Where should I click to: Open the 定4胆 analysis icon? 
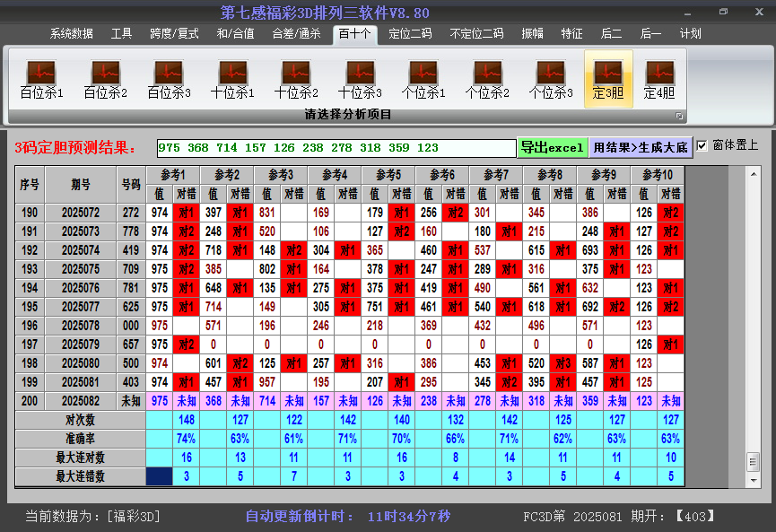pyautogui.click(x=659, y=79)
